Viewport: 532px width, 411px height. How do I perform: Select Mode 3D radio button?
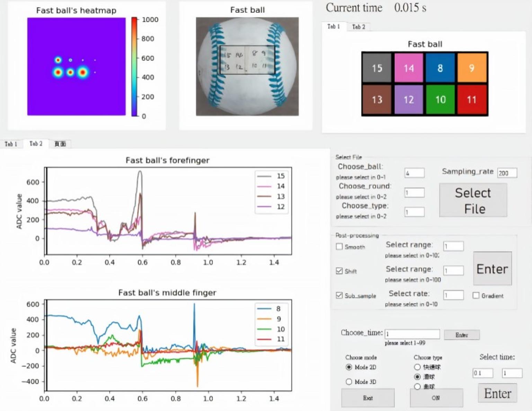pos(349,382)
